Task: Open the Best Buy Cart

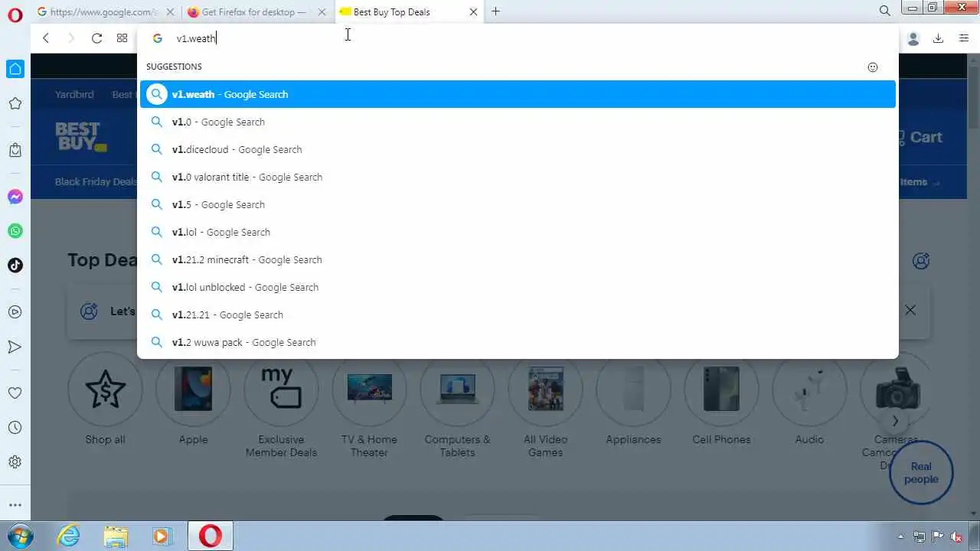Action: coord(921,137)
